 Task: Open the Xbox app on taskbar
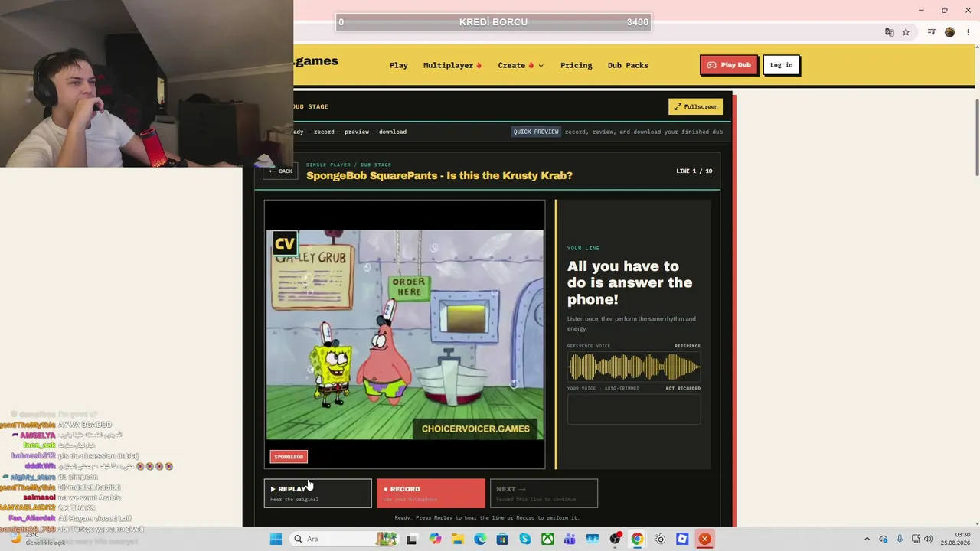coord(547,539)
